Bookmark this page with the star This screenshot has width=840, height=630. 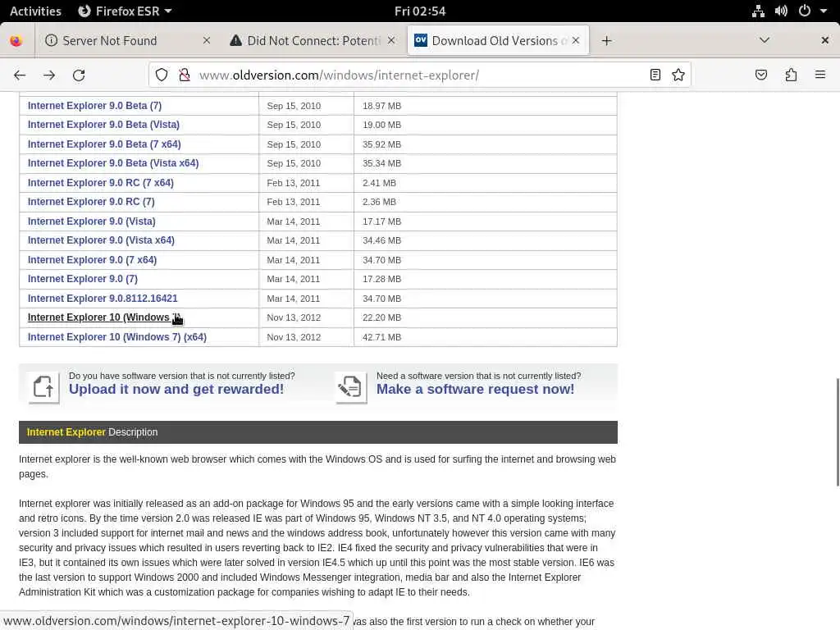(x=678, y=75)
